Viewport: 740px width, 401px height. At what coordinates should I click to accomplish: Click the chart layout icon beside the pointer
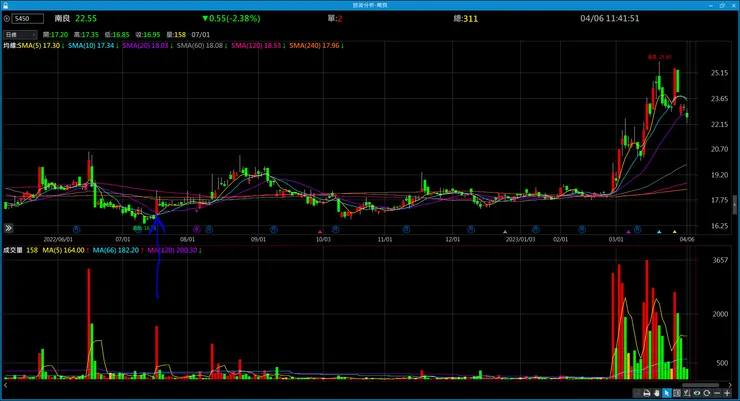[677, 393]
